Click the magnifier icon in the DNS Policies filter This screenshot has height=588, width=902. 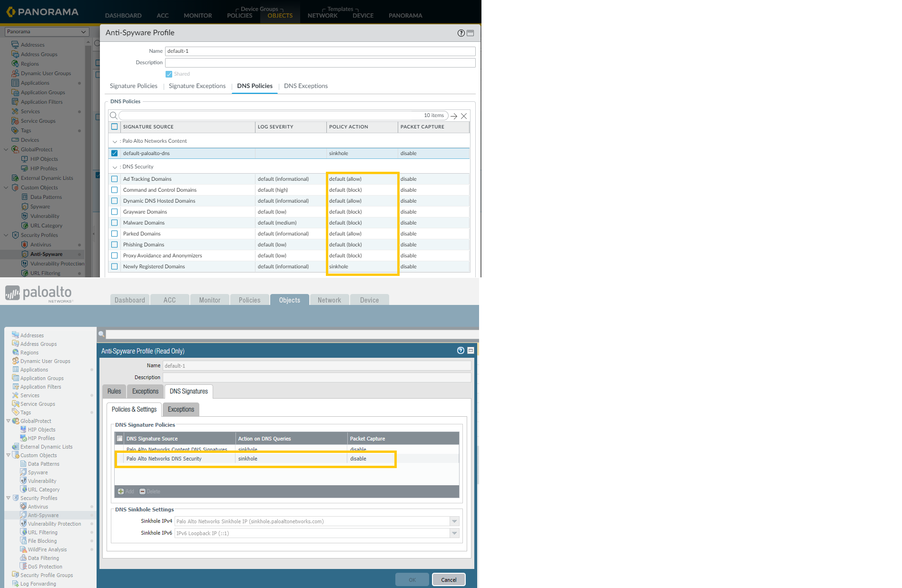click(x=113, y=116)
